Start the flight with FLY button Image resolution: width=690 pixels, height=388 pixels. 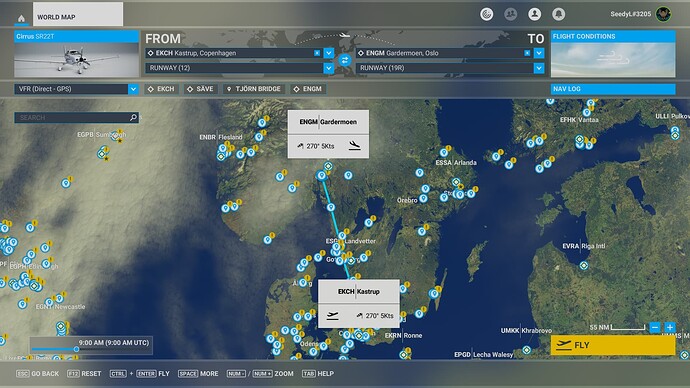click(x=613, y=345)
